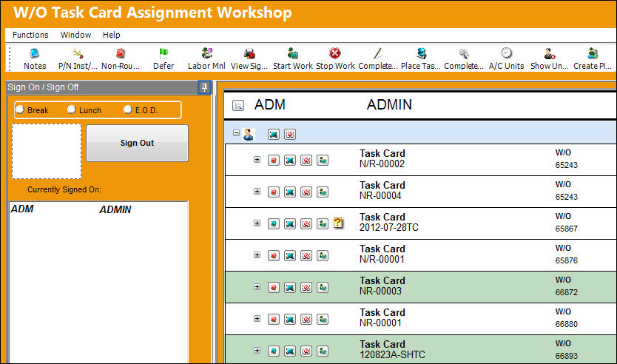Click W/O number 65867
Image resolution: width=617 pixels, height=364 pixels.
(x=566, y=229)
